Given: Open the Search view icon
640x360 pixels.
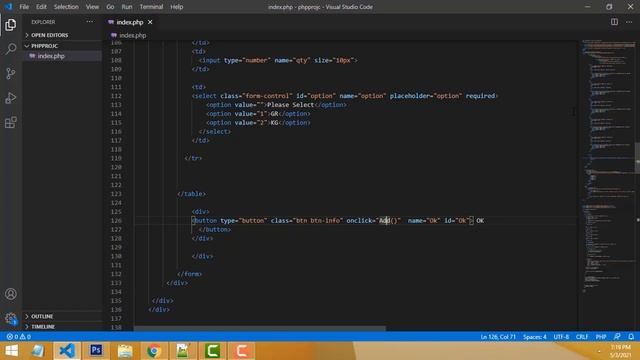Looking at the screenshot, I should (11, 49).
